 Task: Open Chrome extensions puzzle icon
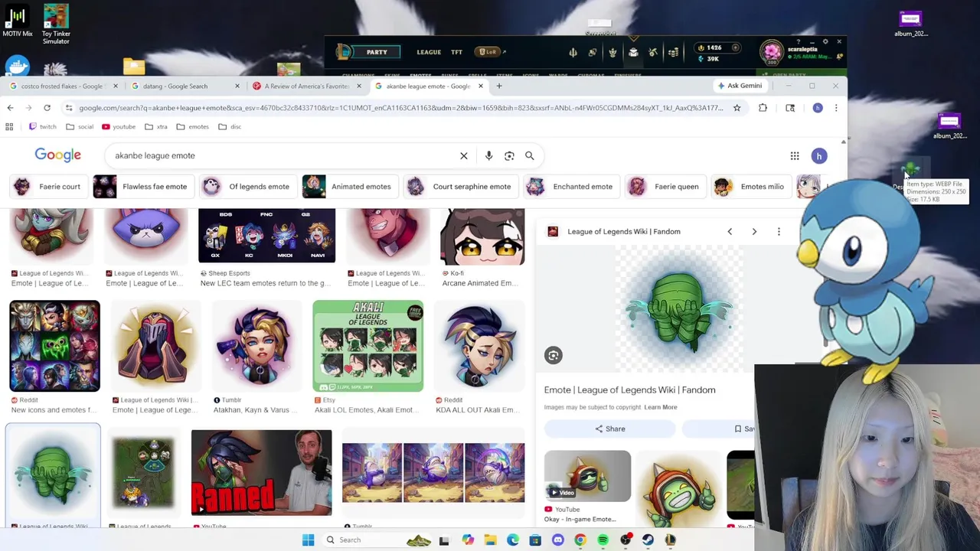point(763,108)
